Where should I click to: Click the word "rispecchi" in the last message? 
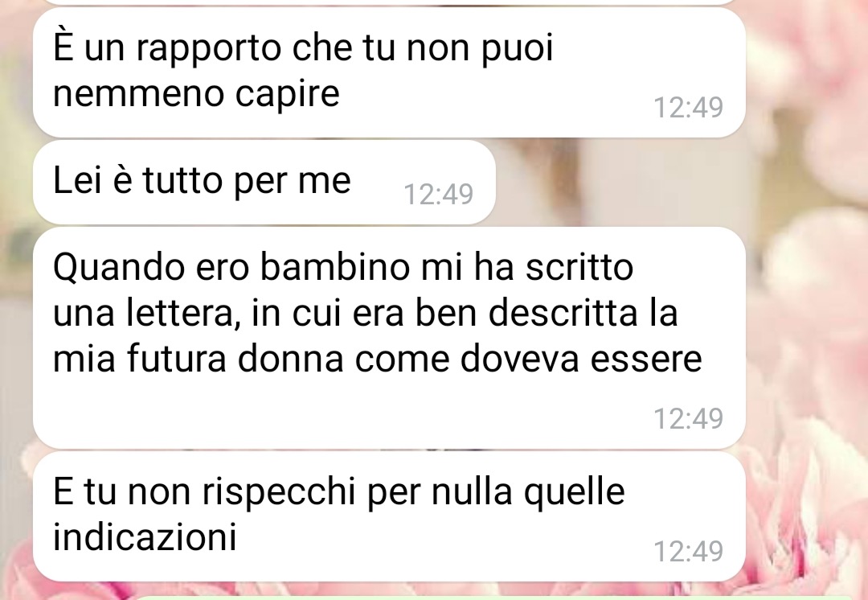click(x=278, y=493)
